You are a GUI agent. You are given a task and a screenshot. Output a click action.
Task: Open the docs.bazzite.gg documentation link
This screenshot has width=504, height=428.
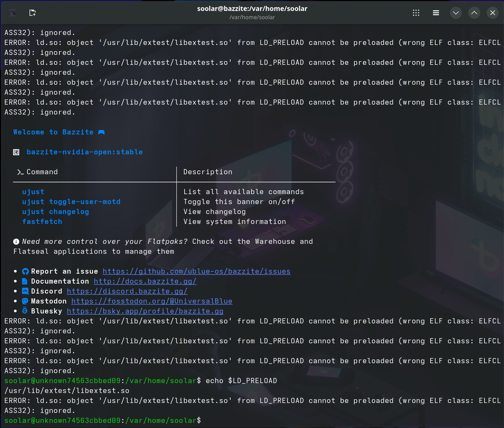pyautogui.click(x=145, y=282)
